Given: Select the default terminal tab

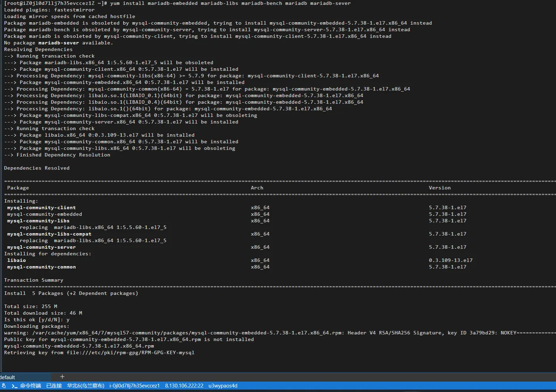Looking at the screenshot, I should coord(25,377).
